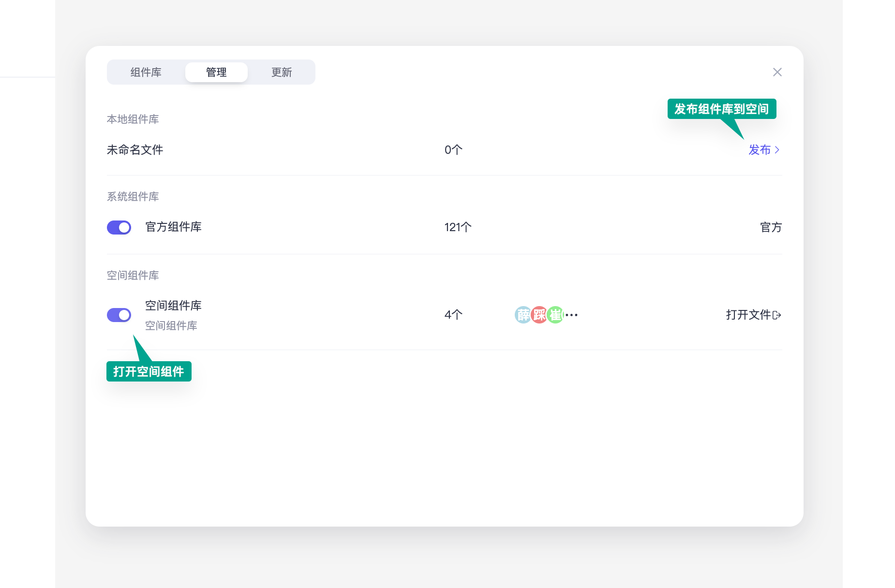Click the green 打开空间组件 tooltip badge

(149, 371)
